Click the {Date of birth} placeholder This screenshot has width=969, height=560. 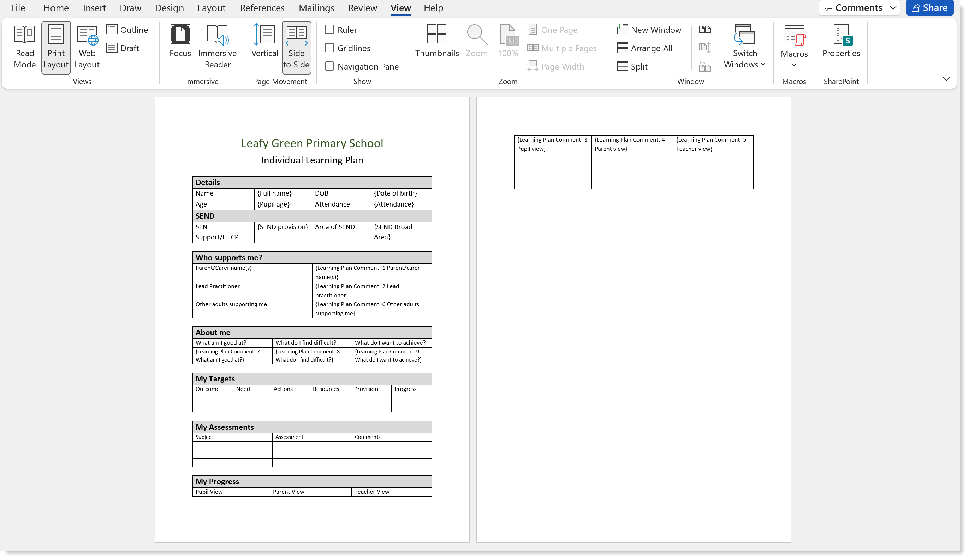coord(395,193)
